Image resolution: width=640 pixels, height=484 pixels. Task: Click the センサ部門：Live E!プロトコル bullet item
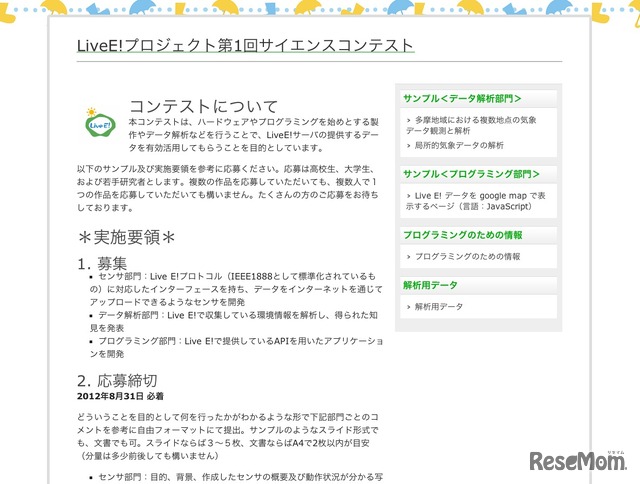[236, 289]
